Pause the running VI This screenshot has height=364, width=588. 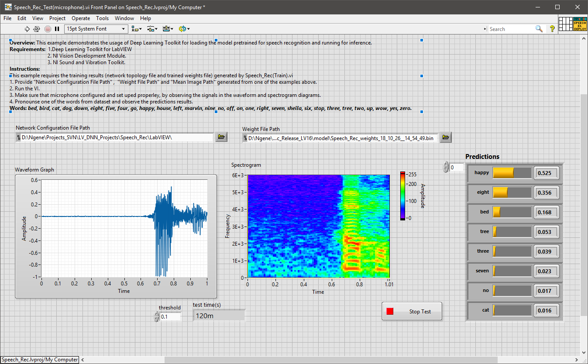(57, 29)
